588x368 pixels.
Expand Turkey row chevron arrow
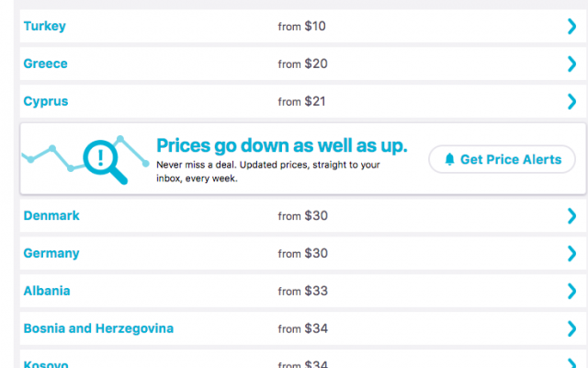click(x=572, y=27)
